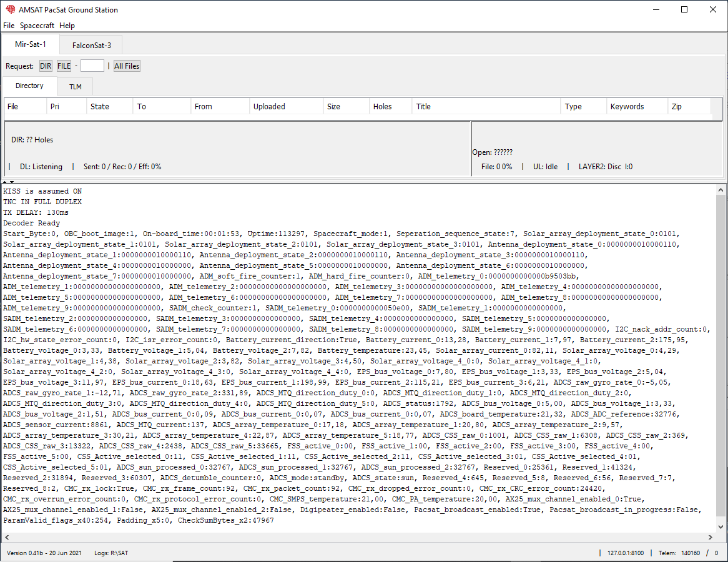Click 'Sent: 0 / Rec: 0 / Eff: 0%' text

click(x=122, y=167)
